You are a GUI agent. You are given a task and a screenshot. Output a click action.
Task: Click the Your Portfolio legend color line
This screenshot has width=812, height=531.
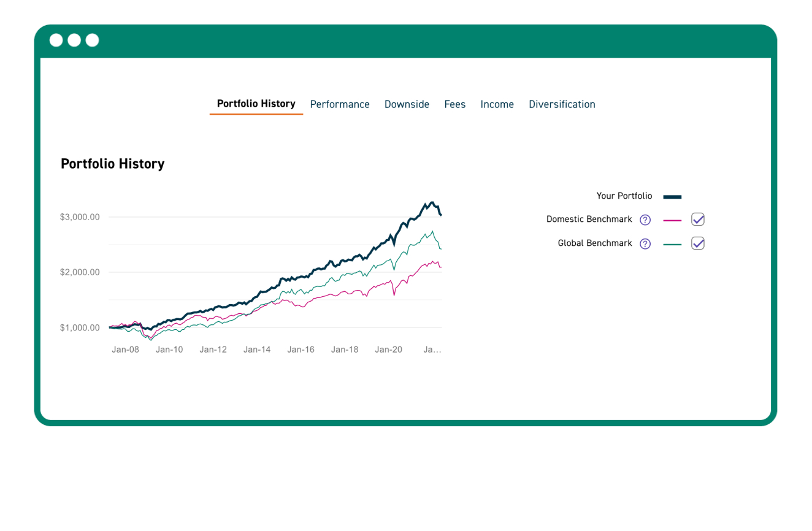click(x=672, y=196)
